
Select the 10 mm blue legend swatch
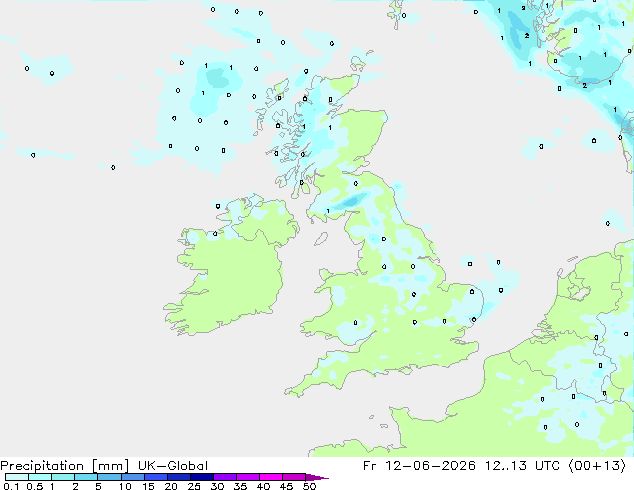[x=133, y=477]
